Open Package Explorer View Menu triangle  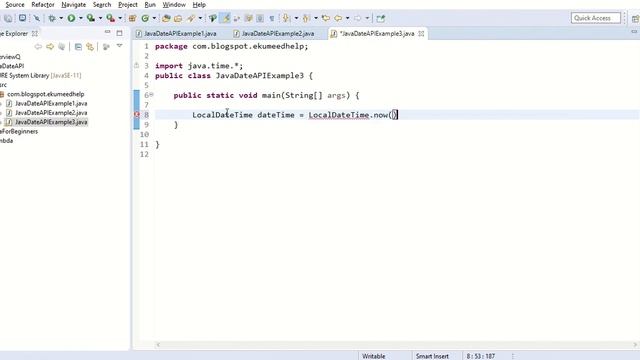pyautogui.click(x=120, y=46)
